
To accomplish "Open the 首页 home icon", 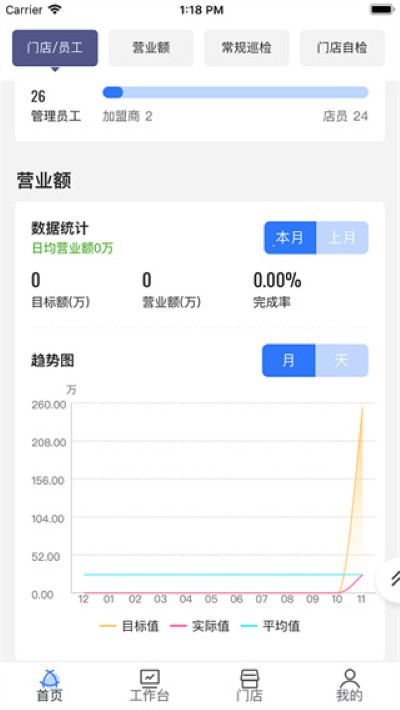I will pos(49,678).
